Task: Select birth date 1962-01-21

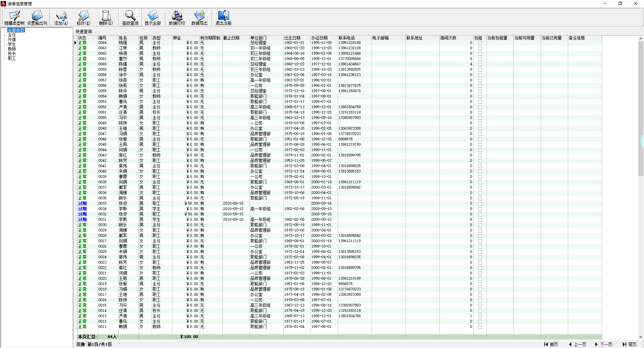Action: pos(294,43)
